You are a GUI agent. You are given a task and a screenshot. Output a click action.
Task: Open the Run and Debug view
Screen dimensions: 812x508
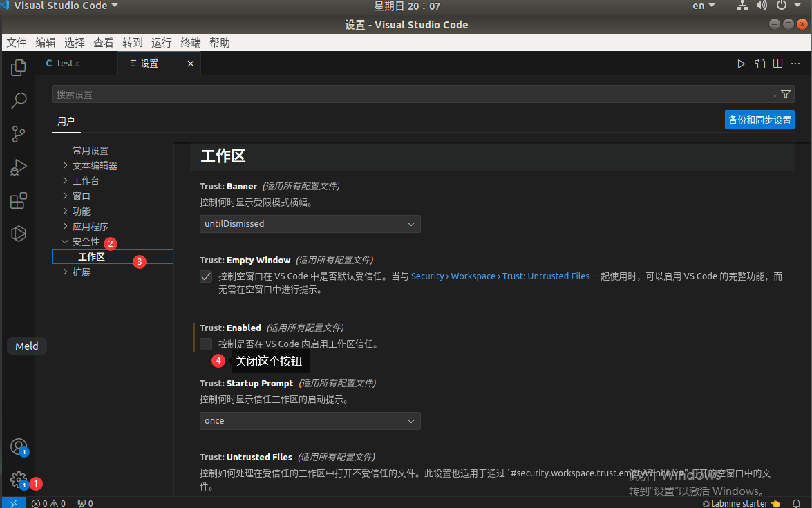(19, 167)
